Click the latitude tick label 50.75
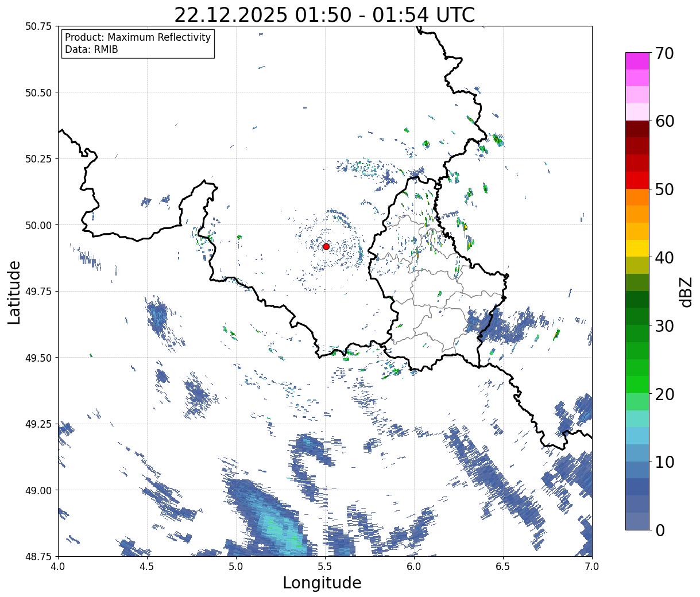Viewport: 700px width, 597px height. (x=38, y=26)
